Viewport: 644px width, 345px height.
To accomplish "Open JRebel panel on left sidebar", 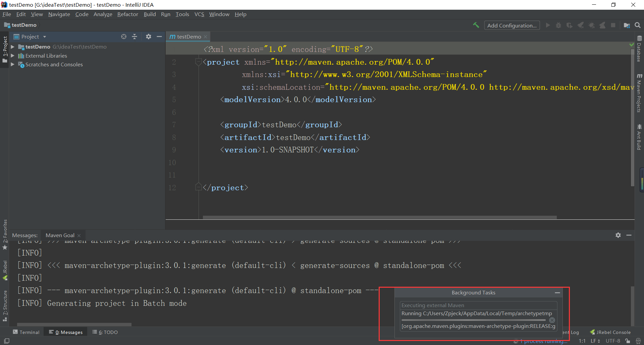I will (x=5, y=270).
